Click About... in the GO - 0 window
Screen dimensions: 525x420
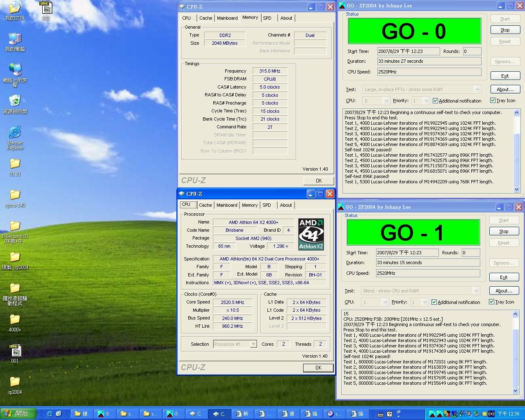click(x=505, y=89)
